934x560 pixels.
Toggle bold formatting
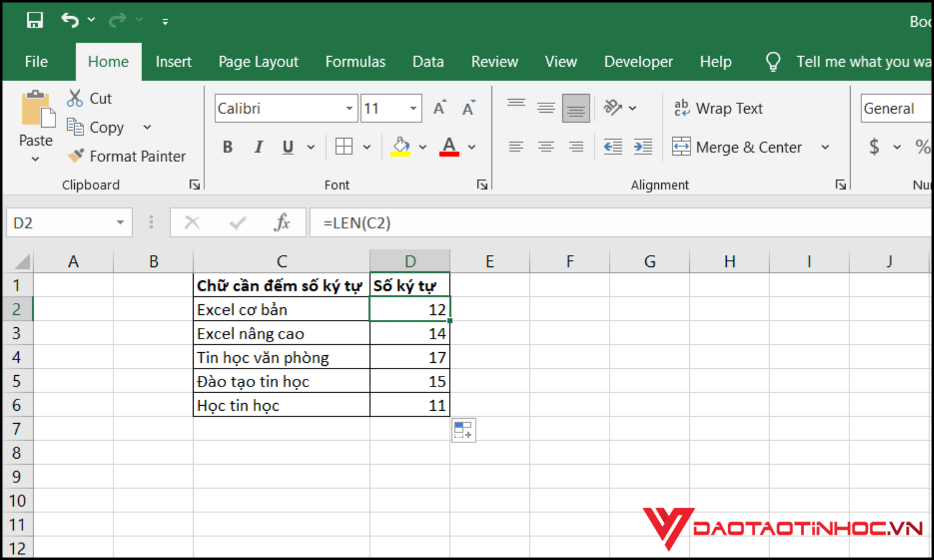coord(227,147)
